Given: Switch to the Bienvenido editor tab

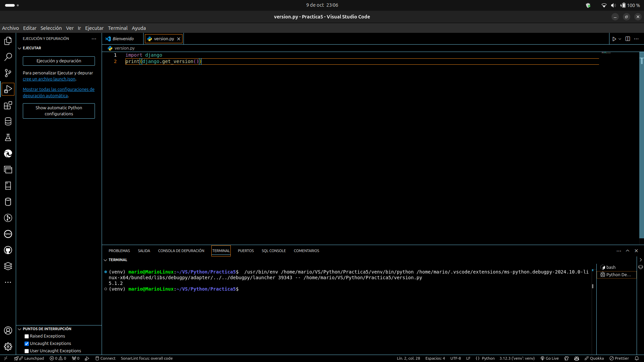Looking at the screenshot, I should pos(123,39).
